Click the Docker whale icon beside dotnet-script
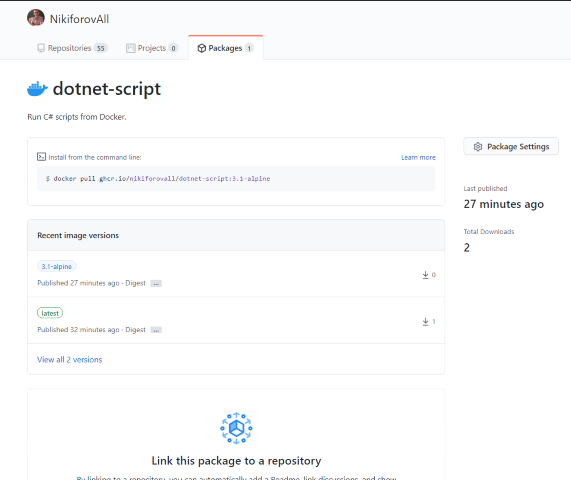Image resolution: width=571 pixels, height=480 pixels. click(37, 88)
